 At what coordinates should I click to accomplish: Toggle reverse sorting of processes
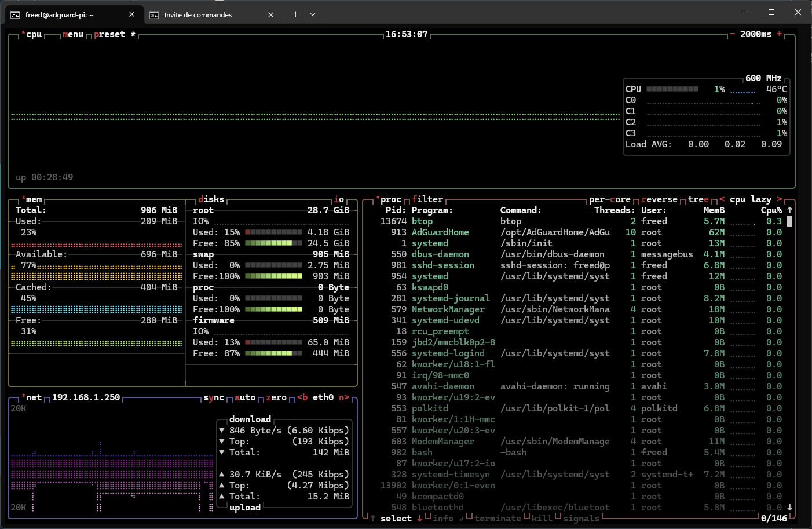(659, 199)
